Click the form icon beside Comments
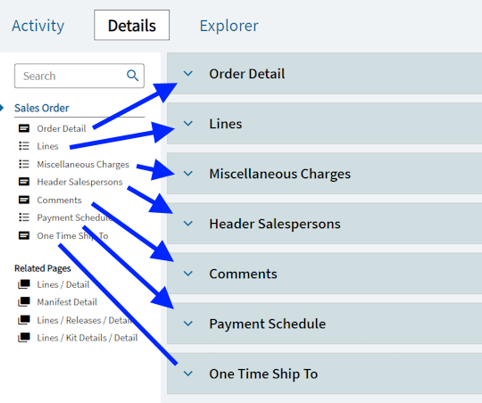 point(24,200)
